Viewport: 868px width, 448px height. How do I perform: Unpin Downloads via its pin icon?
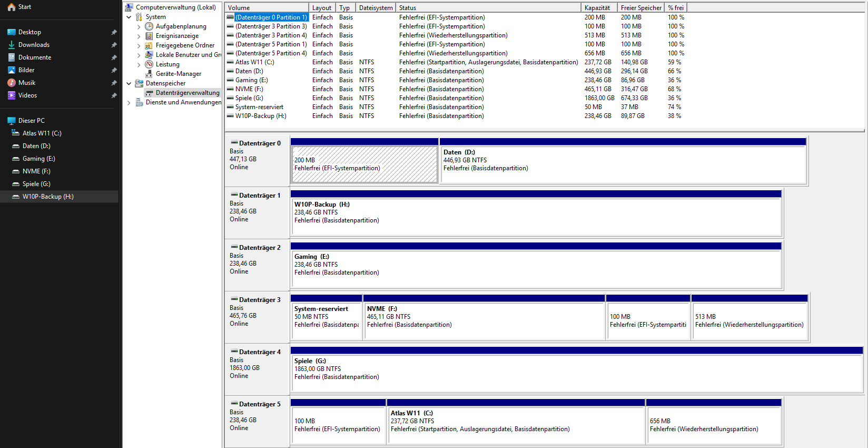pyautogui.click(x=114, y=45)
